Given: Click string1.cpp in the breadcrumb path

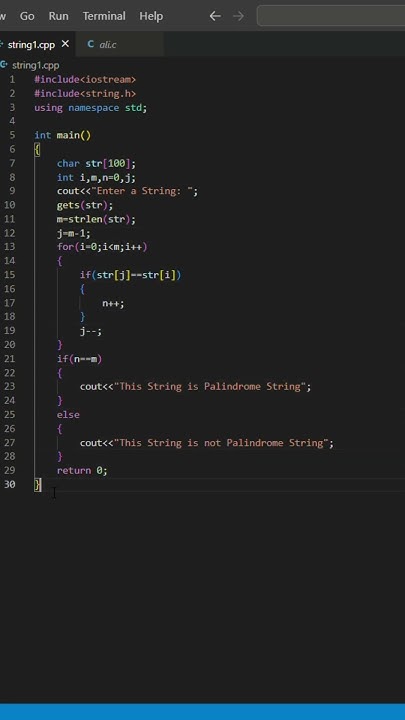Looking at the screenshot, I should (x=35, y=65).
